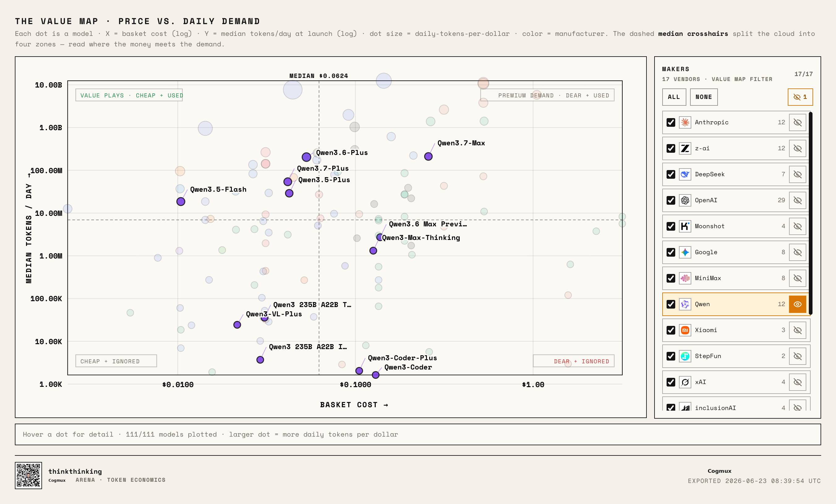Screen dimensions: 836x504
Task: Click the Qwen3-Coder-Plus data point
Action: pyautogui.click(x=359, y=371)
